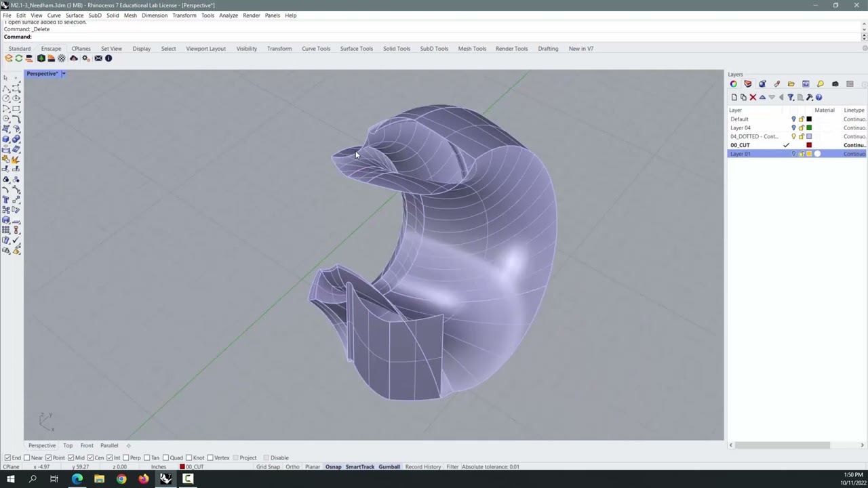
Task: Switch to the Surface Tools toolbar tab
Action: tap(357, 49)
